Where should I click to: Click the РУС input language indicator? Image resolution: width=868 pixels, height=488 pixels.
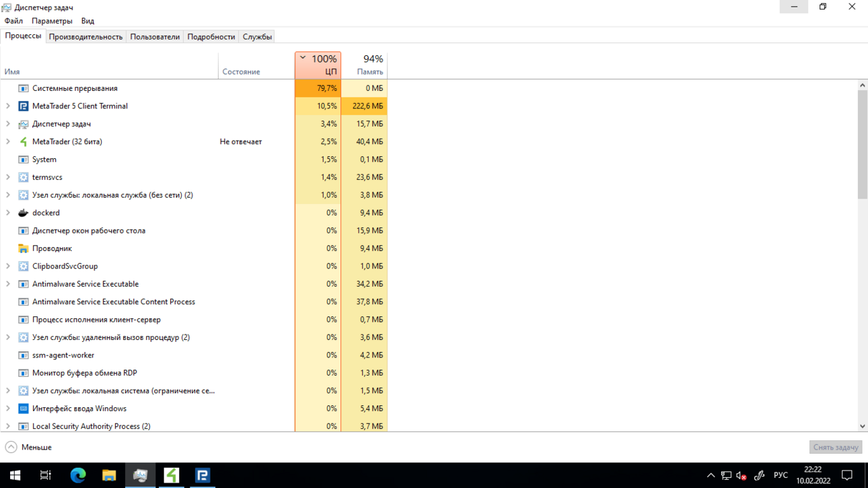point(781,475)
